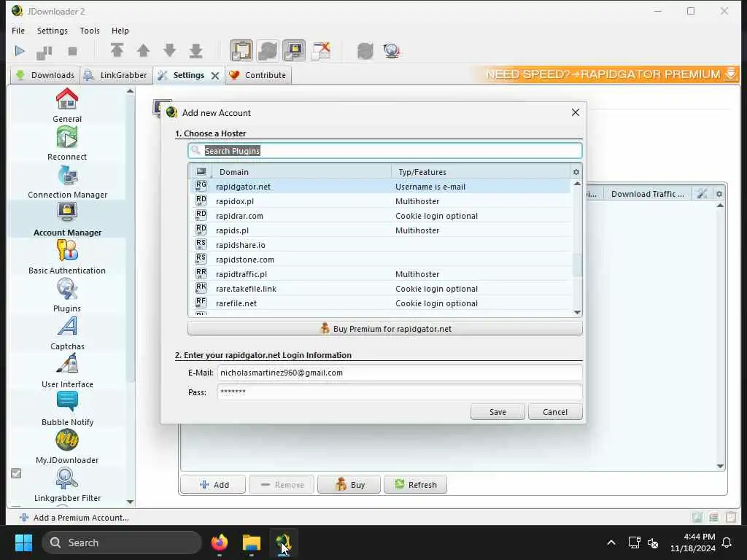This screenshot has height=560, width=747.
Task: Sort the hoster list by Domain column
Action: pos(300,172)
